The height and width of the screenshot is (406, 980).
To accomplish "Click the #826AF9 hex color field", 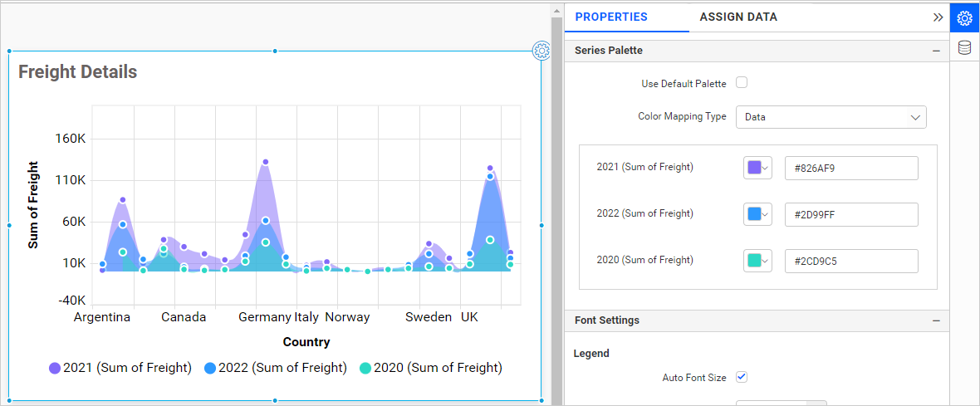I will [850, 168].
